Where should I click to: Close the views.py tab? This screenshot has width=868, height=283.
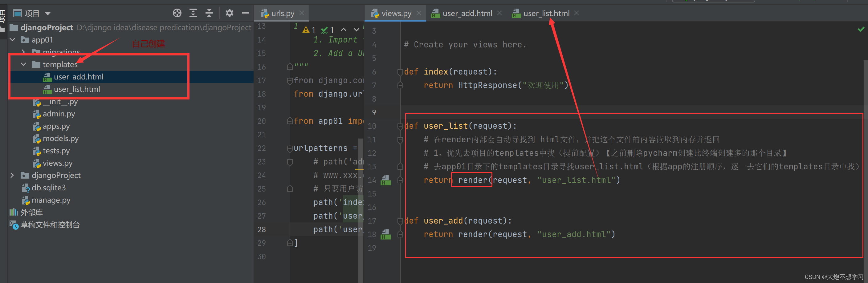pyautogui.click(x=419, y=13)
